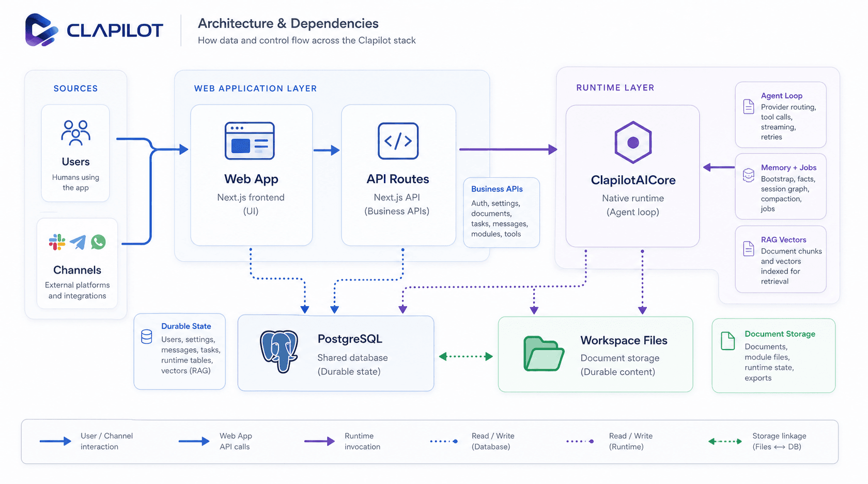
Task: Click the Workspace Files title
Action: coord(624,340)
